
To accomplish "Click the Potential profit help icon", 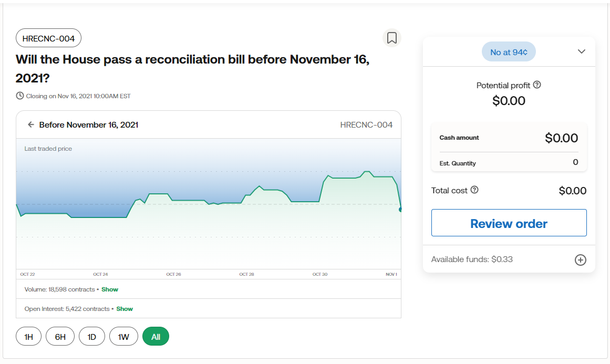I will pos(536,85).
